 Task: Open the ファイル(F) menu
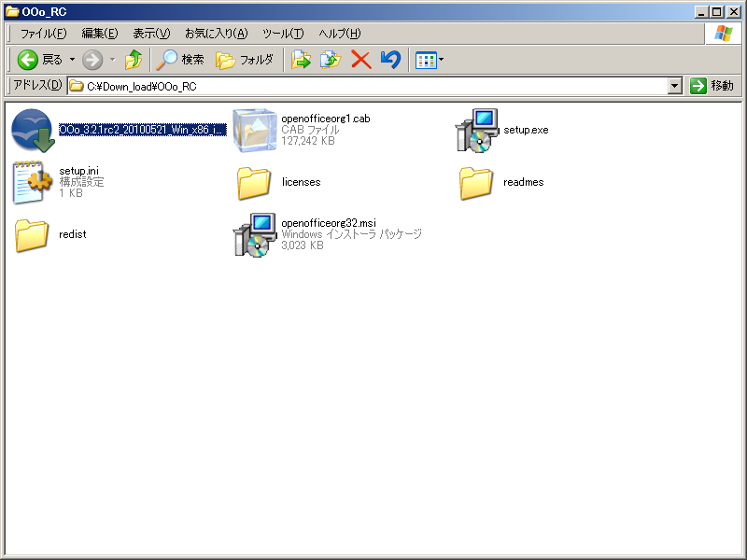coord(43,34)
